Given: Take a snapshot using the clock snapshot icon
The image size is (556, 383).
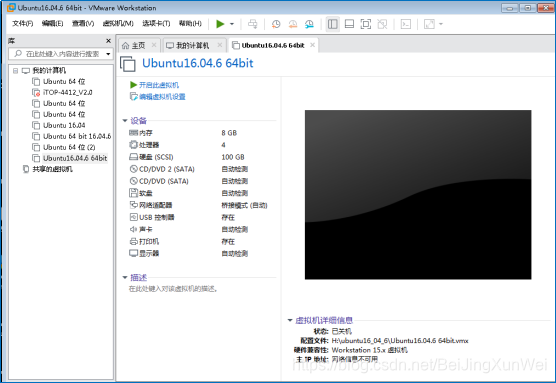Looking at the screenshot, I should [x=276, y=24].
